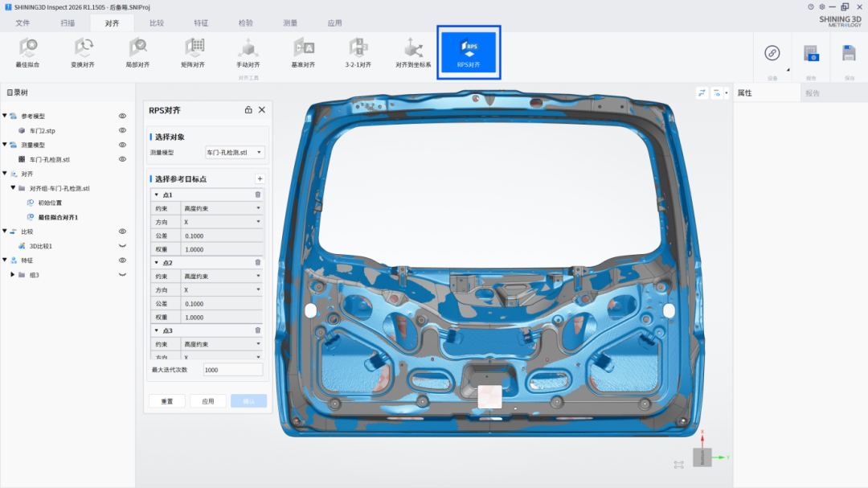Select 最佳拟合对齐1 in the tree
This screenshot has width=868, height=488.
58,217
